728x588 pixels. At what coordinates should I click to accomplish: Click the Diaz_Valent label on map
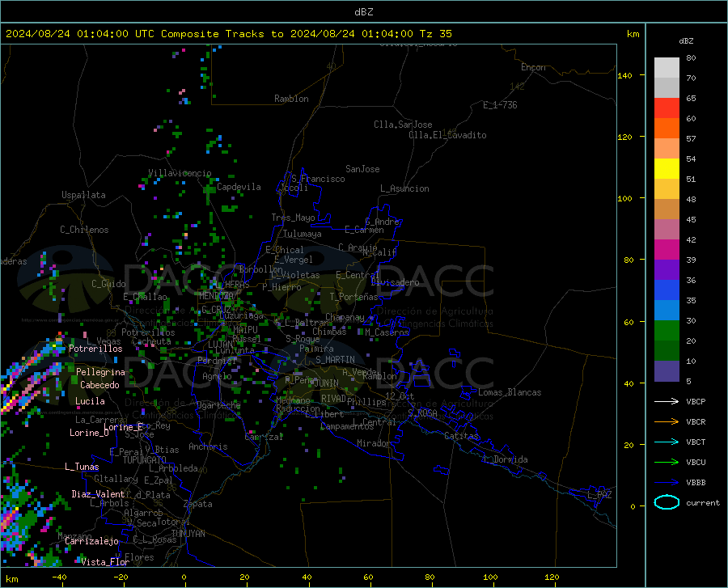click(98, 494)
